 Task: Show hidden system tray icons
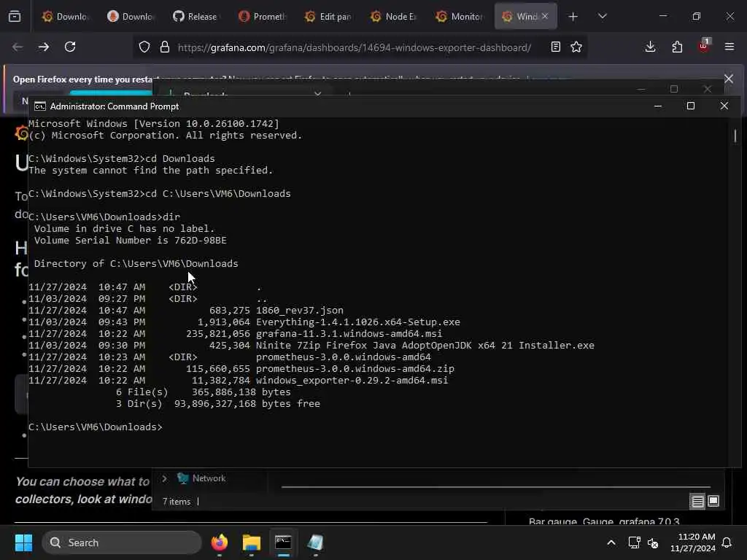pos(611,542)
